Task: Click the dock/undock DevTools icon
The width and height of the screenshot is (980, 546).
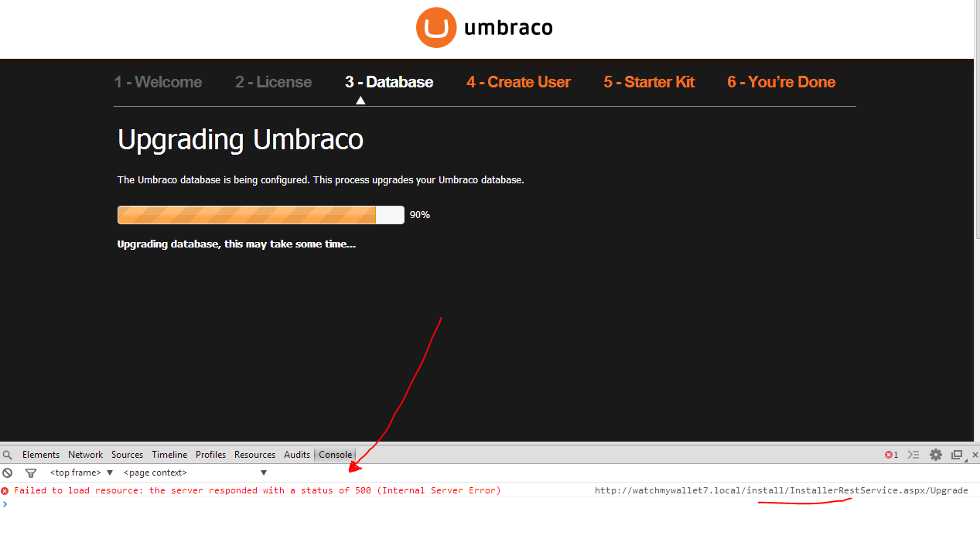Action: click(957, 455)
